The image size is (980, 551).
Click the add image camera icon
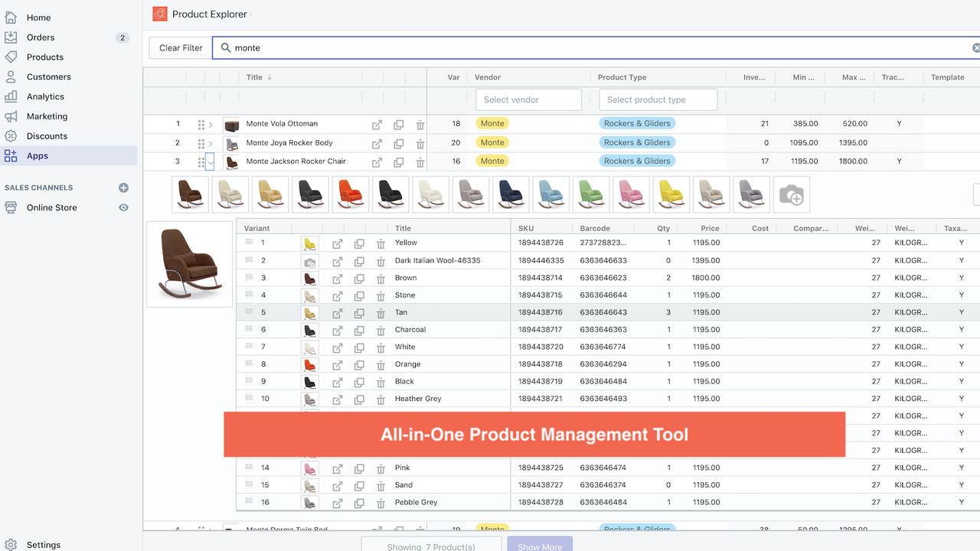point(791,195)
